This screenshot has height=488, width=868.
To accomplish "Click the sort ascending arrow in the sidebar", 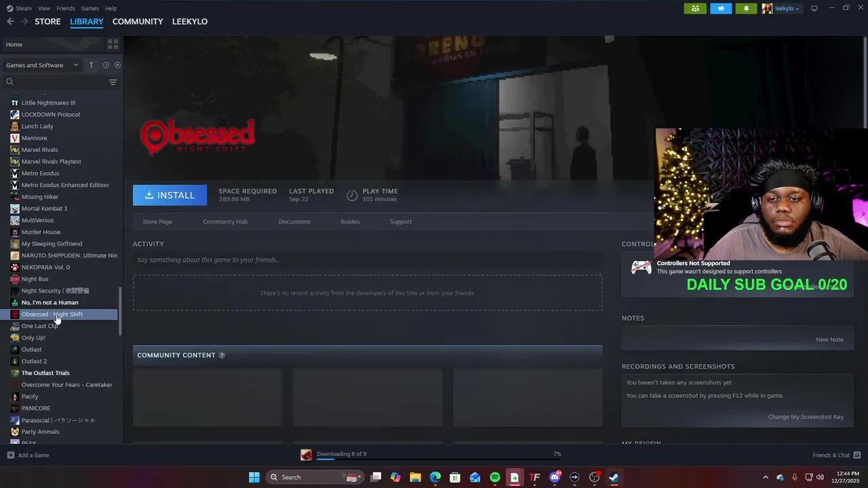I will tap(92, 65).
